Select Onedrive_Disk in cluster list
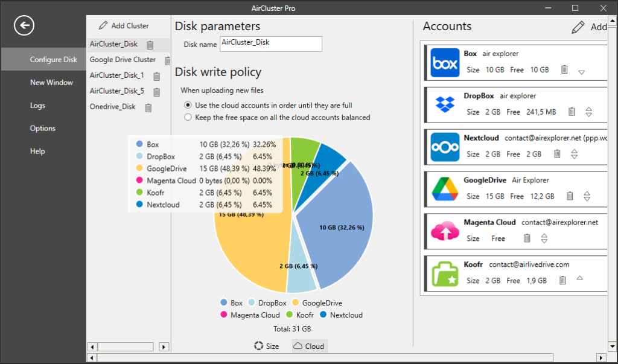The image size is (618, 364). pyautogui.click(x=112, y=106)
